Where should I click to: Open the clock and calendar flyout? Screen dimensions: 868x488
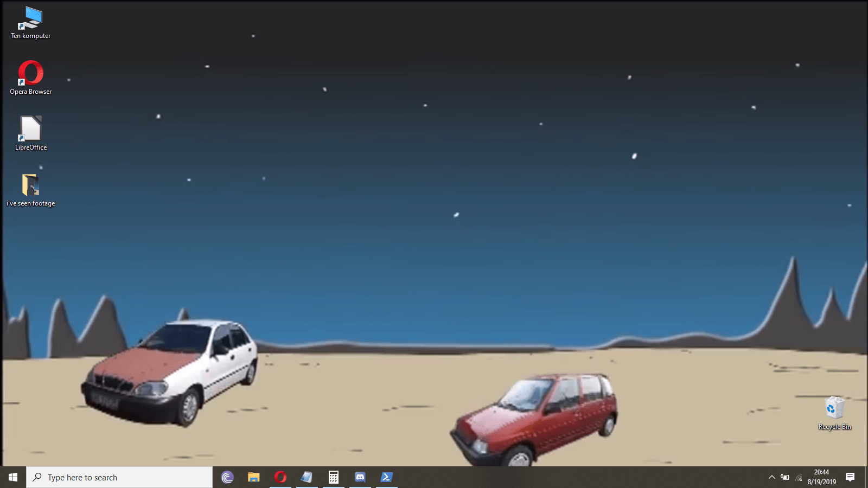[x=821, y=477]
